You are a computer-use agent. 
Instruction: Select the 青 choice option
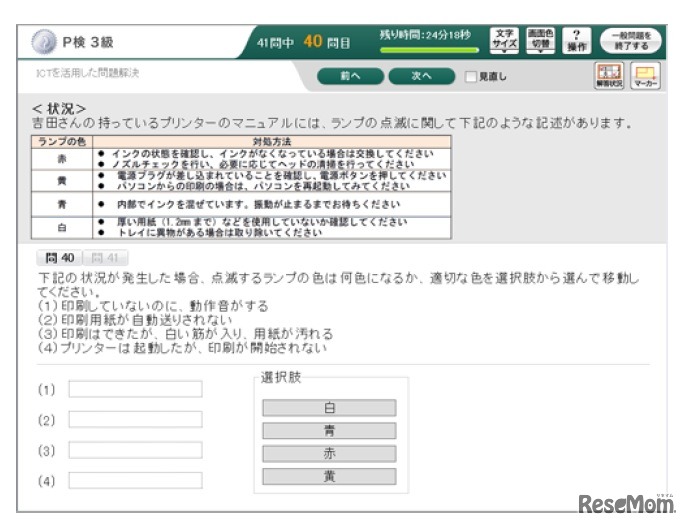(x=329, y=430)
